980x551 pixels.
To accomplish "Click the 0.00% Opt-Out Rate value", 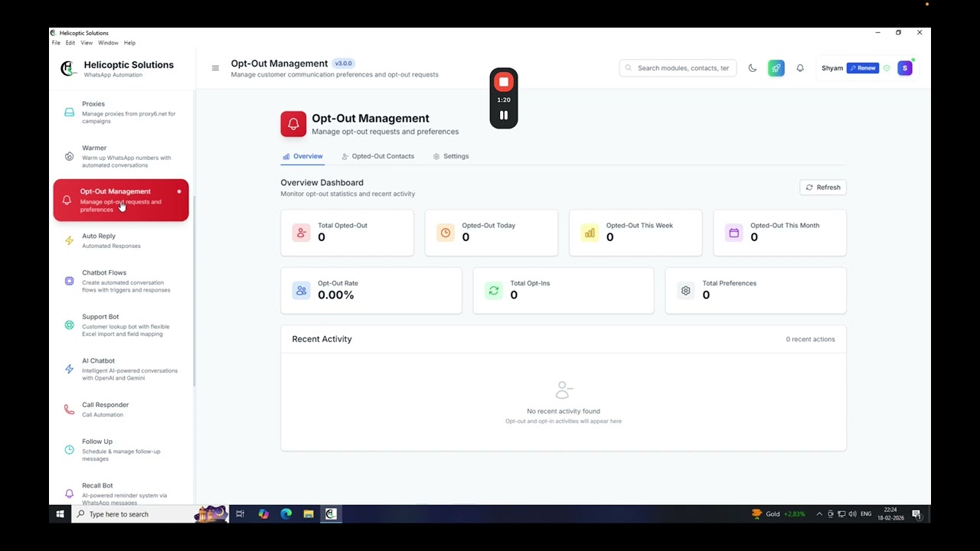I will [x=335, y=295].
